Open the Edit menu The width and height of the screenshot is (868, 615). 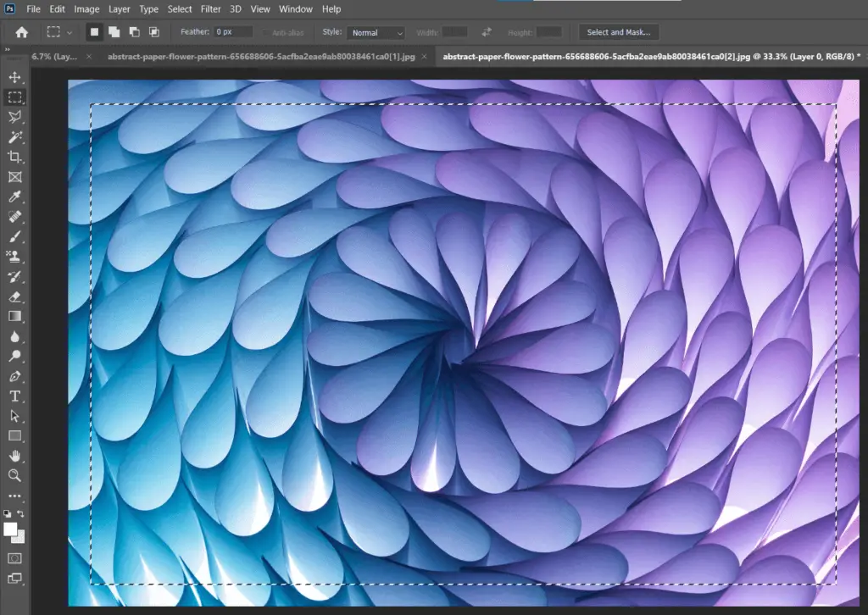tap(57, 8)
